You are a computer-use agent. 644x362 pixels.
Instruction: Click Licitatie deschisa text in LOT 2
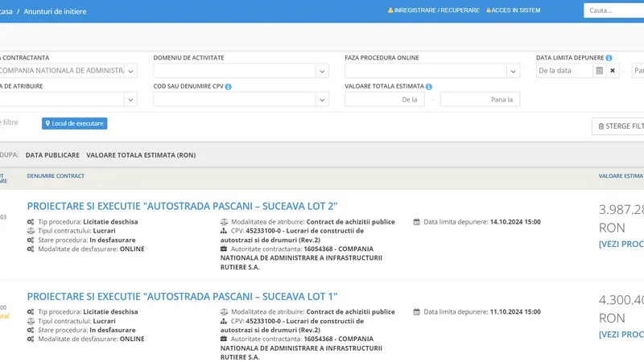pyautogui.click(x=110, y=222)
